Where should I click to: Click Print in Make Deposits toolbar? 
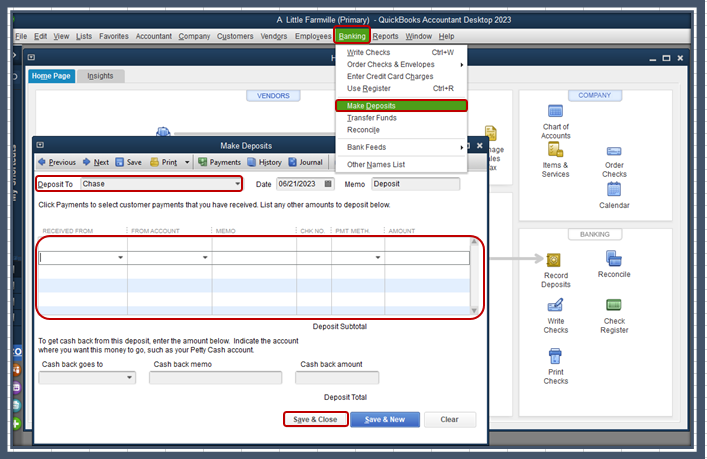tap(164, 162)
